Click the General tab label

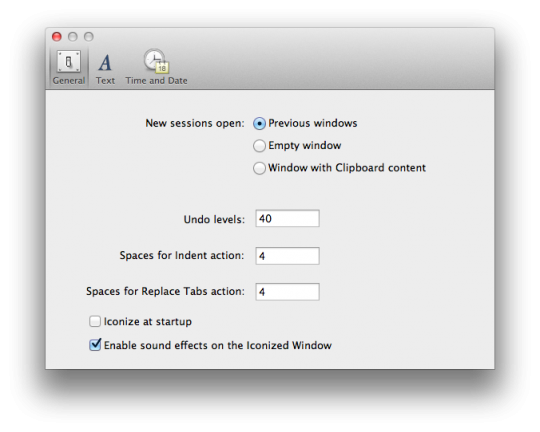coord(69,81)
